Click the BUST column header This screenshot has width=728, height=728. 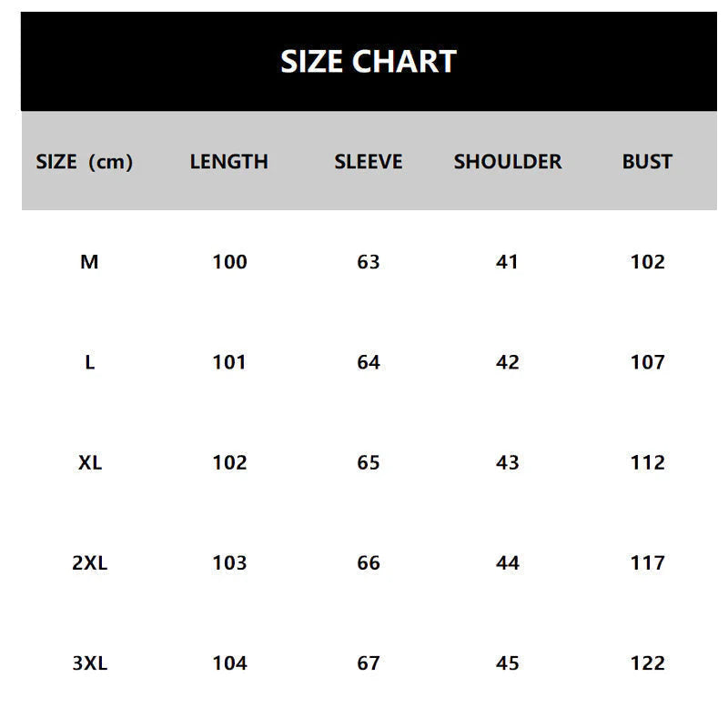pyautogui.click(x=647, y=162)
